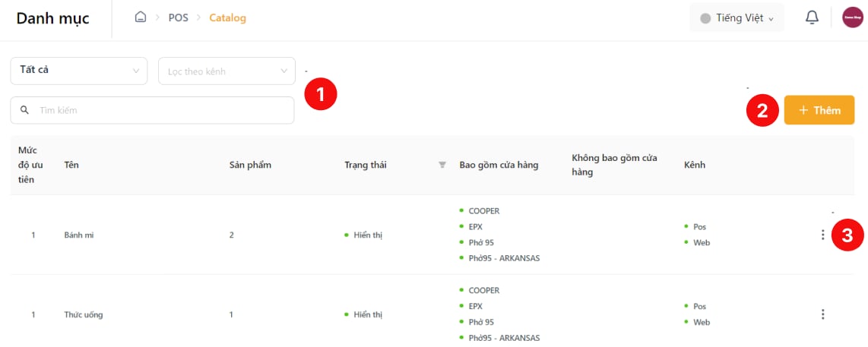The height and width of the screenshot is (347, 868).
Task: Navigate to POS breadcrumb
Action: (179, 17)
